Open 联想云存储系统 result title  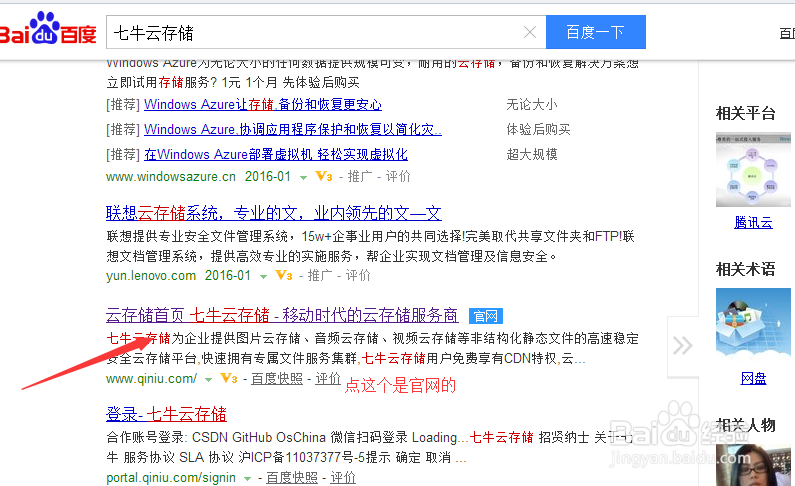(x=274, y=213)
